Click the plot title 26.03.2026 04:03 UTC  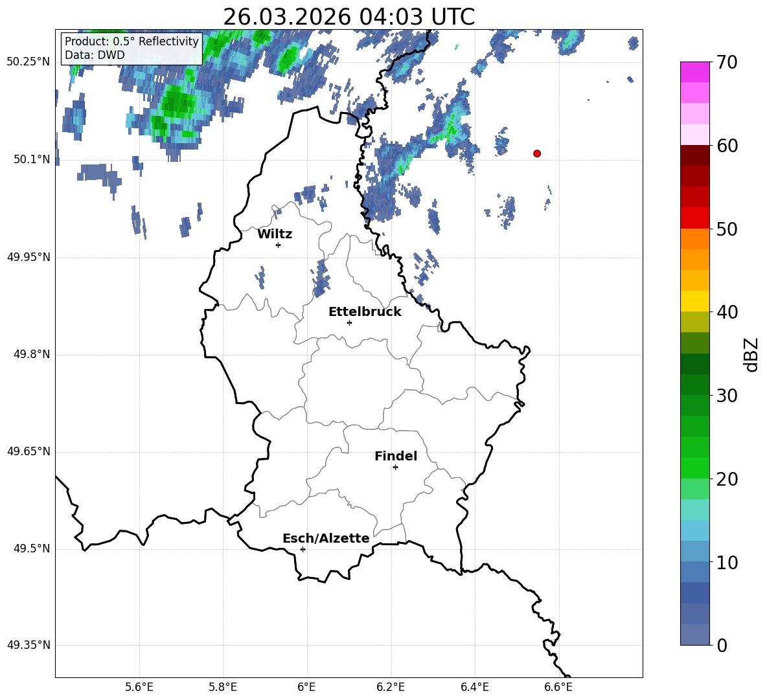(349, 17)
